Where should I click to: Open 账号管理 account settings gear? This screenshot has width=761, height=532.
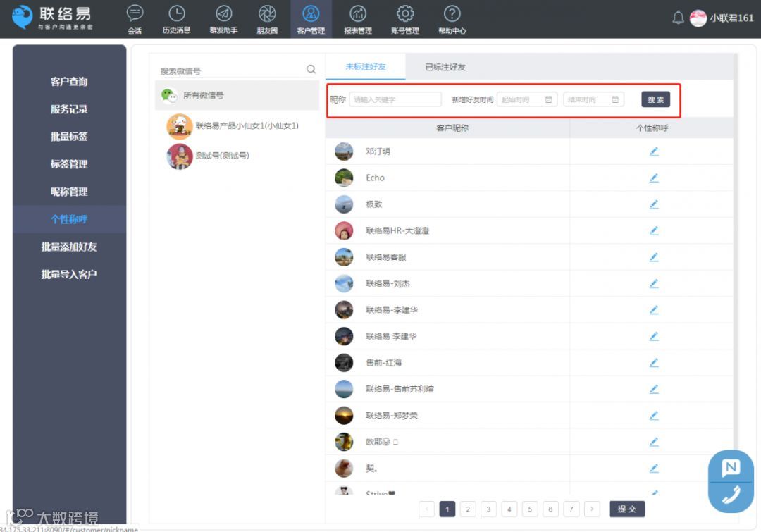[x=404, y=19]
